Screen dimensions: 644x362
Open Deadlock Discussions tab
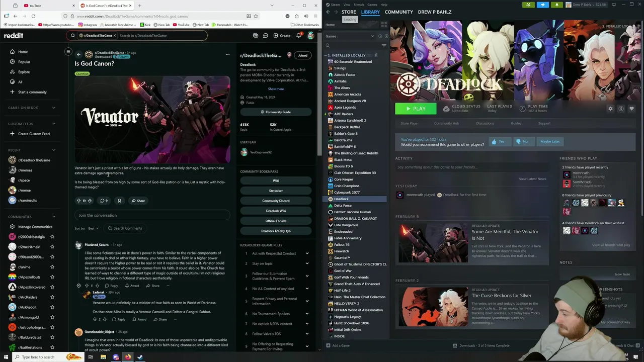tap(485, 123)
